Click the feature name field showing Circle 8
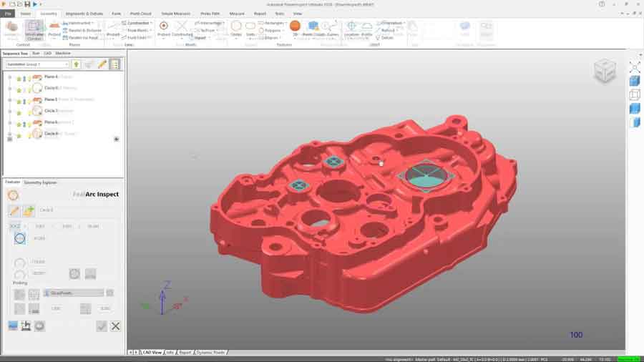Image resolution: width=644 pixels, height=362 pixels. point(78,210)
